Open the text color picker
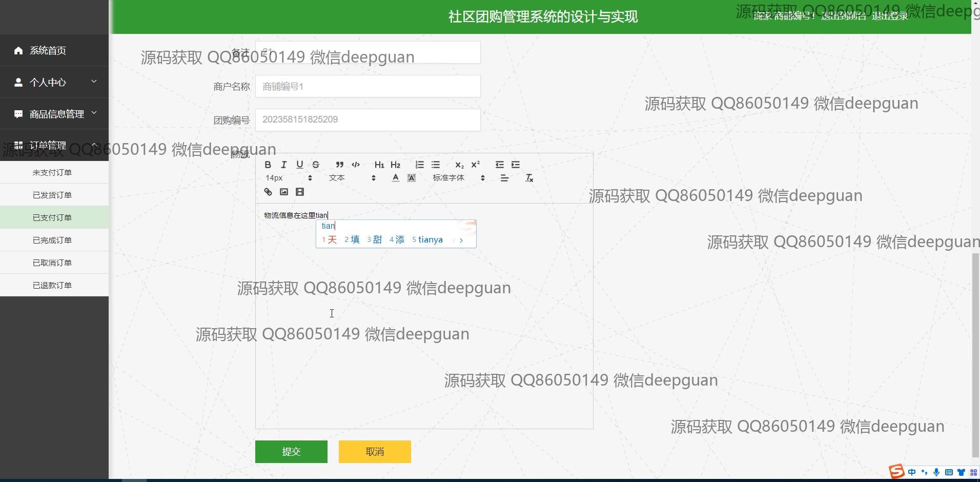The image size is (980, 482). tap(395, 178)
